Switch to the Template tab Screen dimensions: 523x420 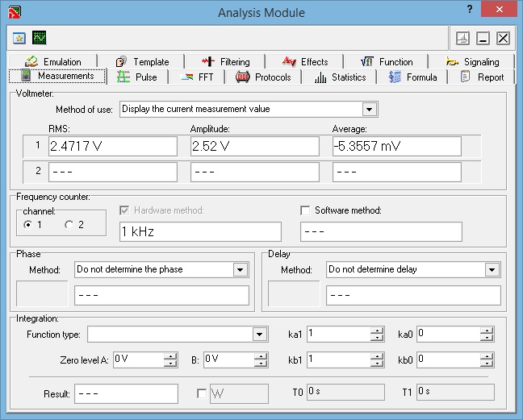click(x=142, y=61)
